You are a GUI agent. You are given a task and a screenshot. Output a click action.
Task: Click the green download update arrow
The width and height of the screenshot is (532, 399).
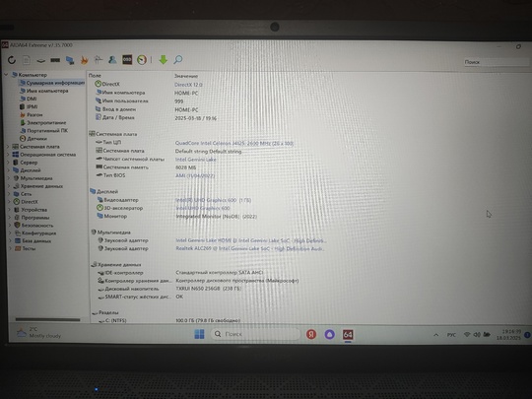point(164,60)
